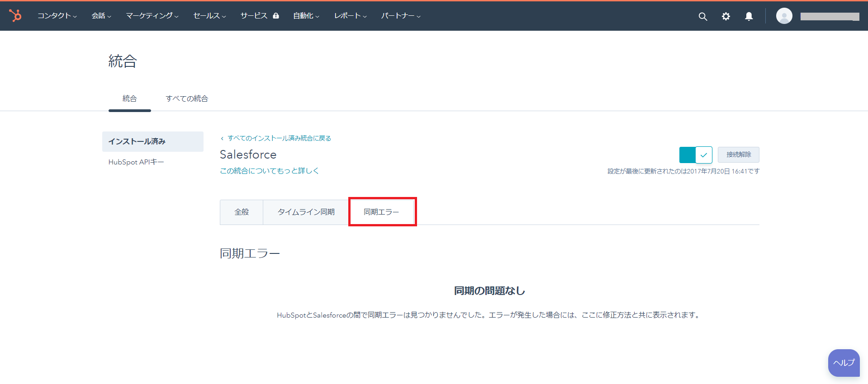Switch to the すべての統合 tab
This screenshot has height=384, width=868.
[x=186, y=98]
